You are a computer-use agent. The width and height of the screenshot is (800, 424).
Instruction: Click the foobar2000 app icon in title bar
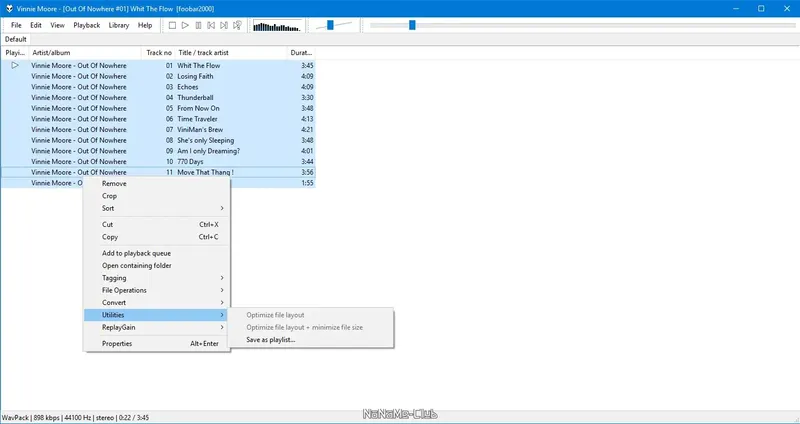(9, 9)
